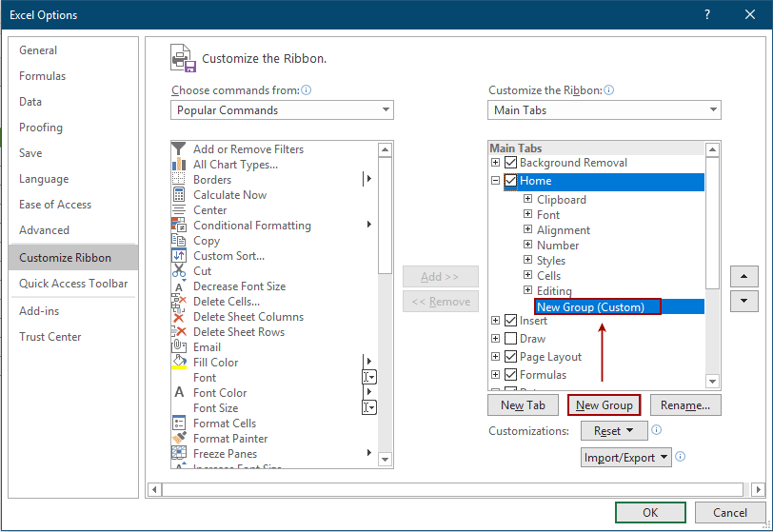Open the Reset customizations dropdown
The width and height of the screenshot is (773, 532).
(614, 430)
